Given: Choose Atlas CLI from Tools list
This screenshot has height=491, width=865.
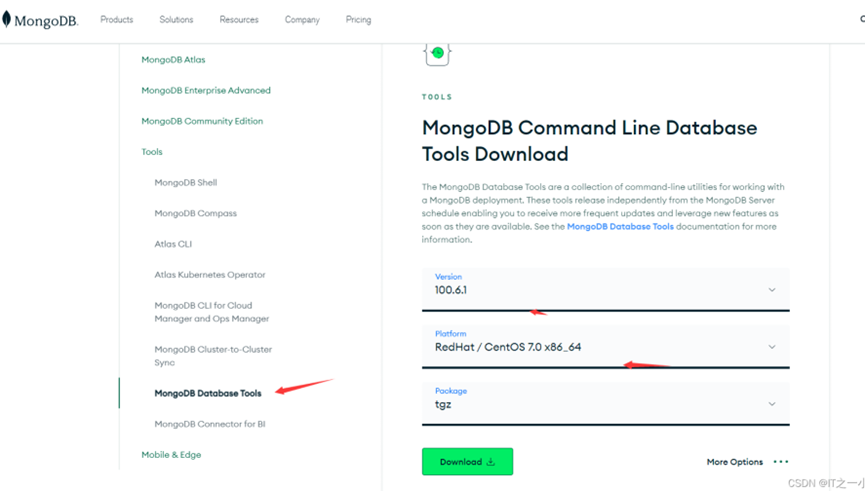Looking at the screenshot, I should (x=173, y=244).
